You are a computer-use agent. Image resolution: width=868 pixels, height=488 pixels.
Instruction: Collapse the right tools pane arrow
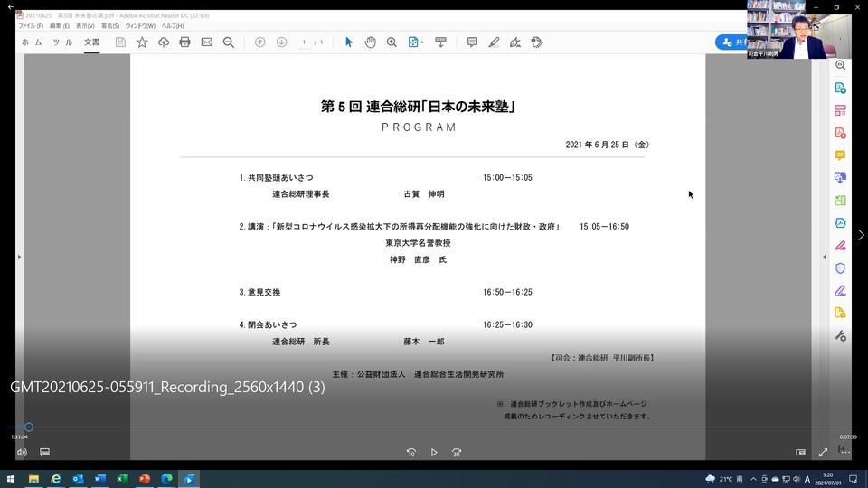tap(824, 257)
